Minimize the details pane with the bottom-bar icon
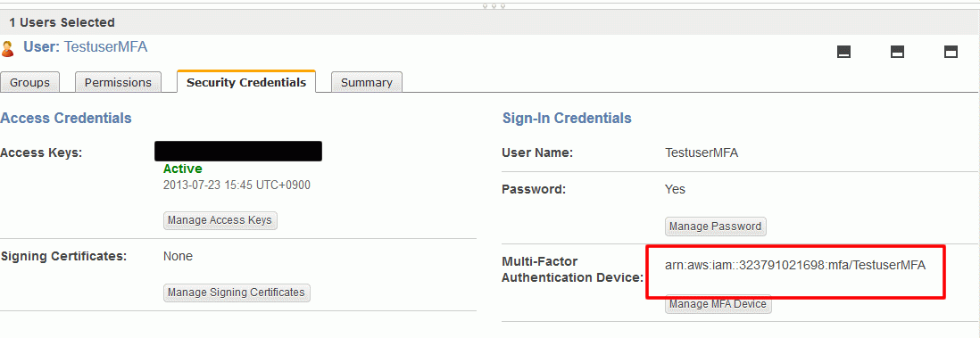This screenshot has height=338, width=980. tap(843, 52)
